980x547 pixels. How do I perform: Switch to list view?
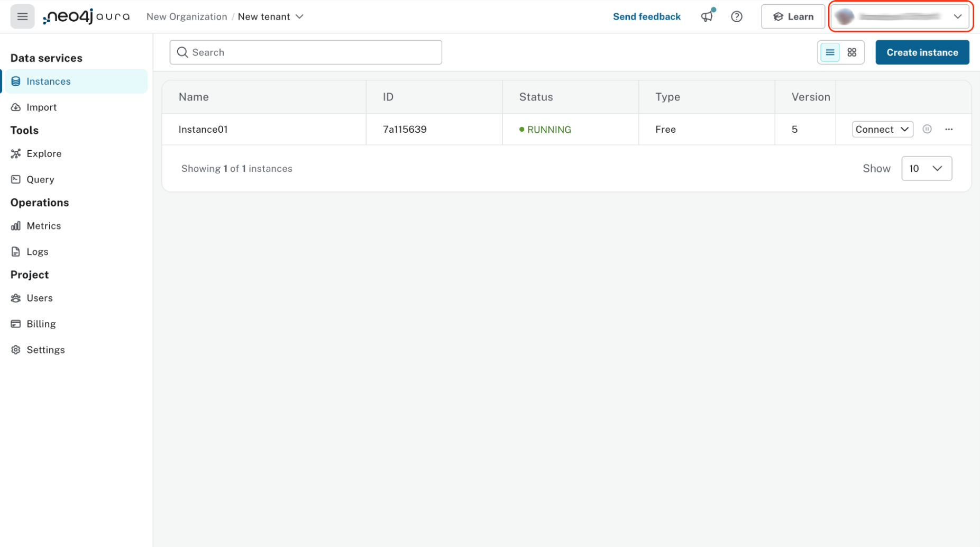tap(829, 52)
